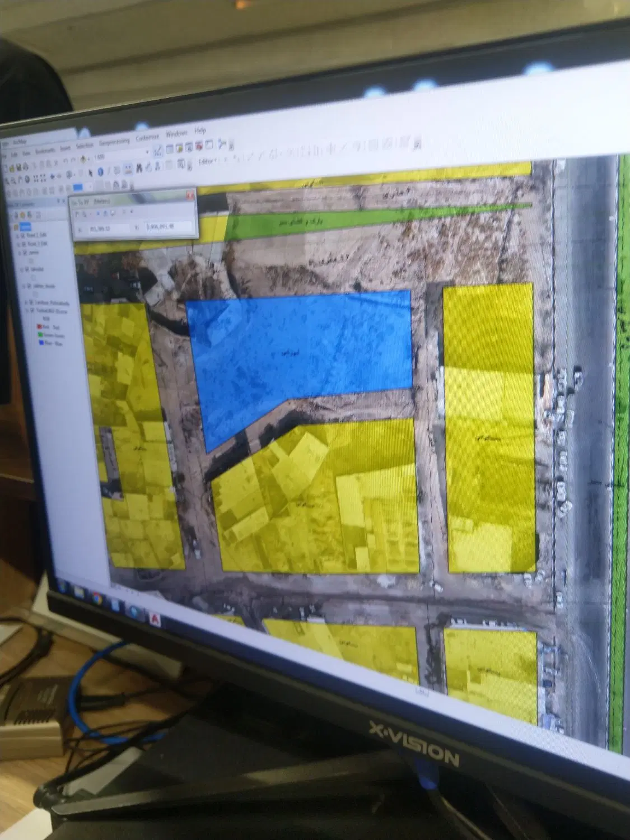Open the Windows menu
This screenshot has width=630, height=840.
pos(176,134)
